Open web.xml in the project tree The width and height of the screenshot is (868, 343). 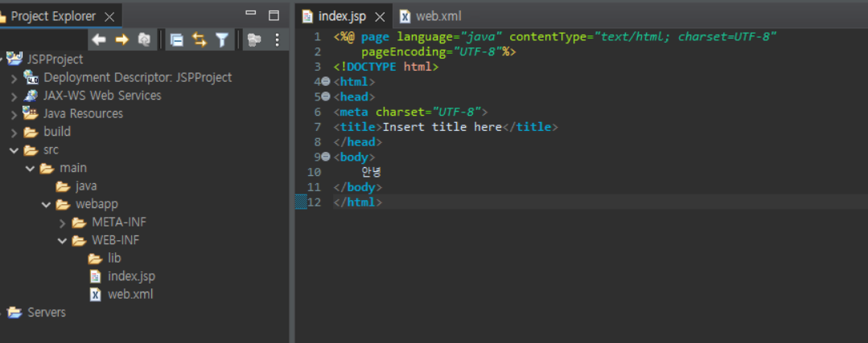[130, 294]
